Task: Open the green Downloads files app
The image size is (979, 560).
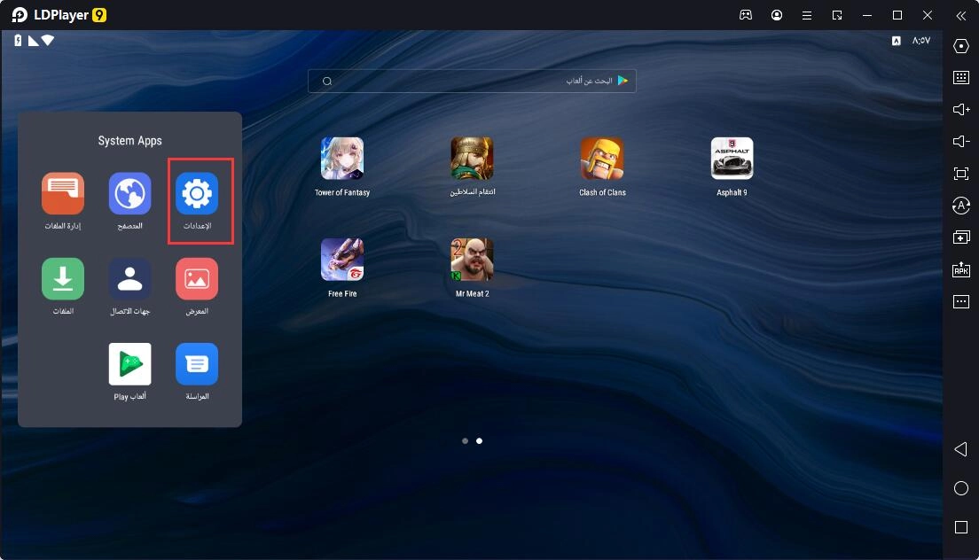Action: click(63, 279)
